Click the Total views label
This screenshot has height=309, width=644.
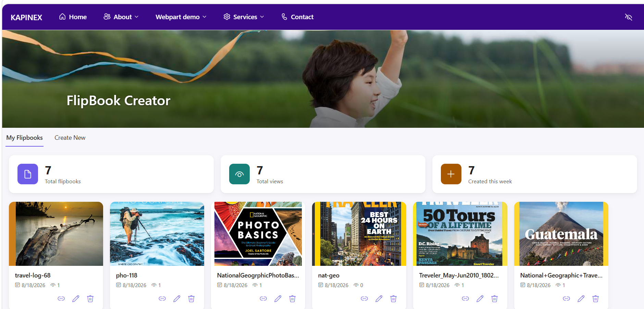click(270, 182)
